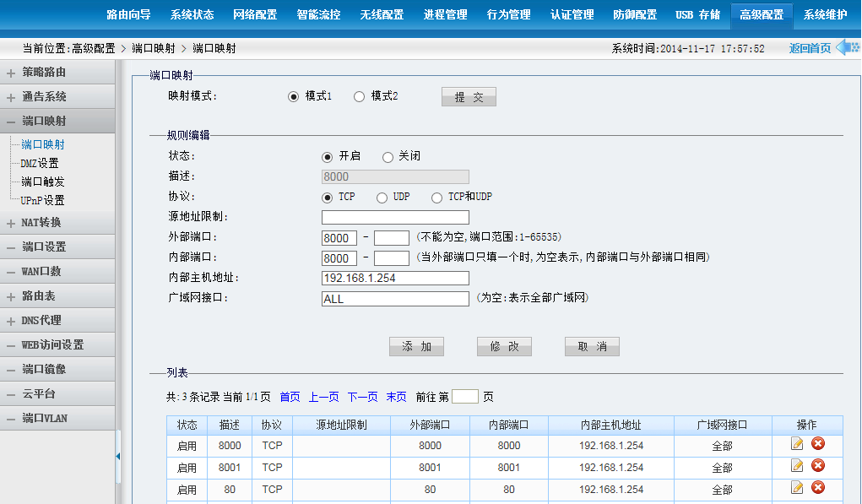Remove the 8001 port mapping row

pos(817,466)
